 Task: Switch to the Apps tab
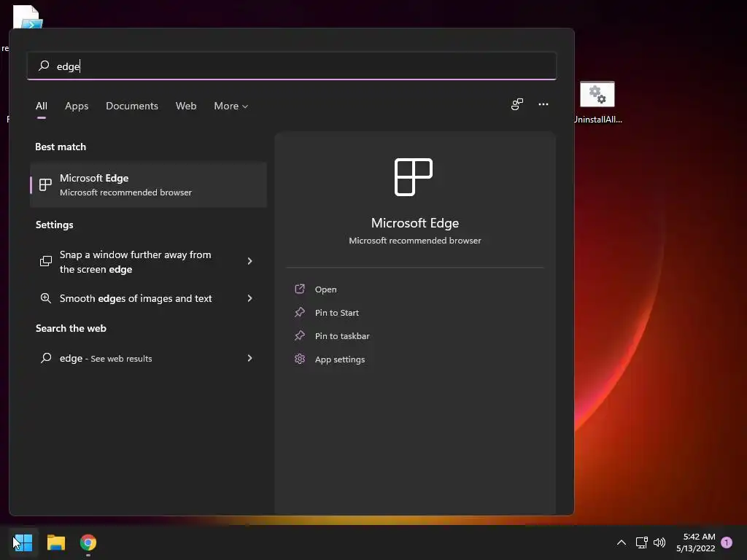click(x=77, y=106)
